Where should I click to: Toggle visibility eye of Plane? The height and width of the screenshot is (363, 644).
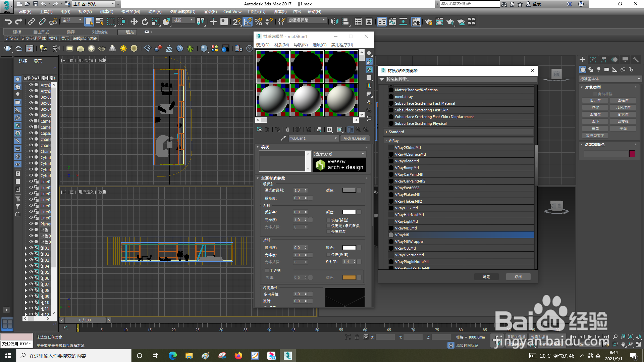[31, 224]
